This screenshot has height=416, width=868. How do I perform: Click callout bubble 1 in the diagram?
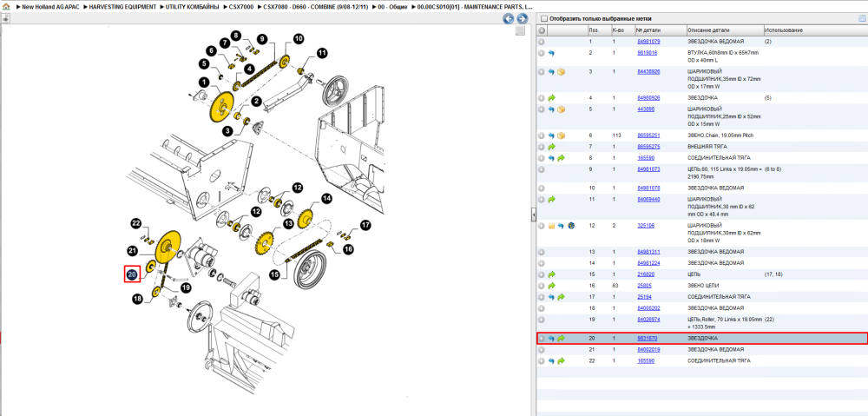click(203, 83)
